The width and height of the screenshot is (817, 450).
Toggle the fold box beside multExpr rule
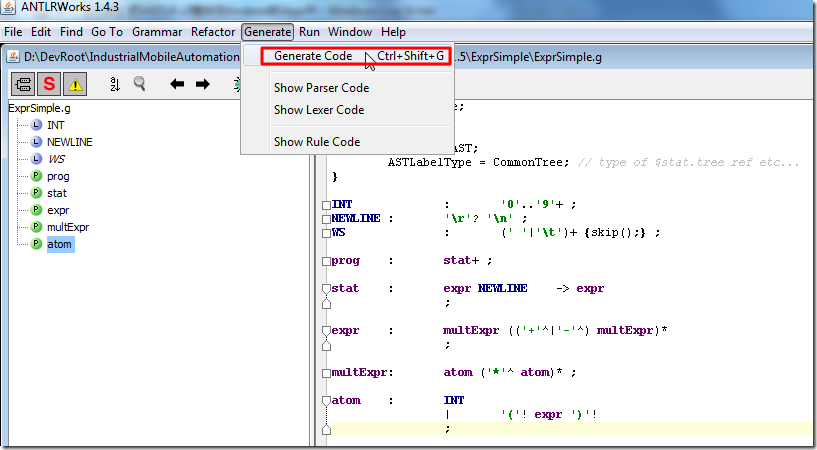tap(326, 373)
